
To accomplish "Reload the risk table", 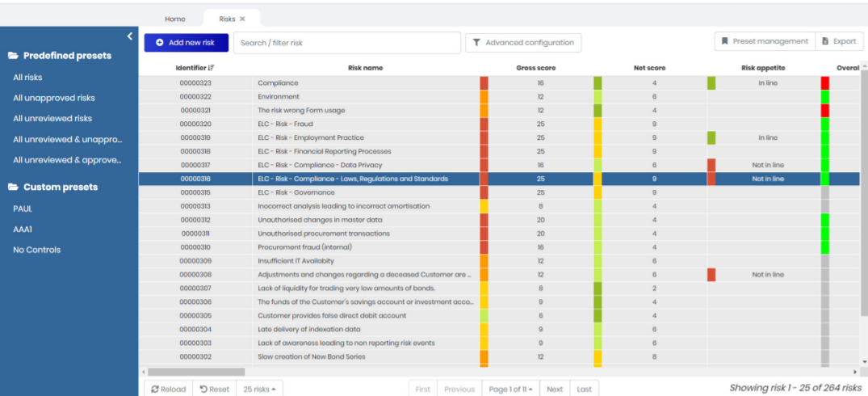I will [x=168, y=389].
